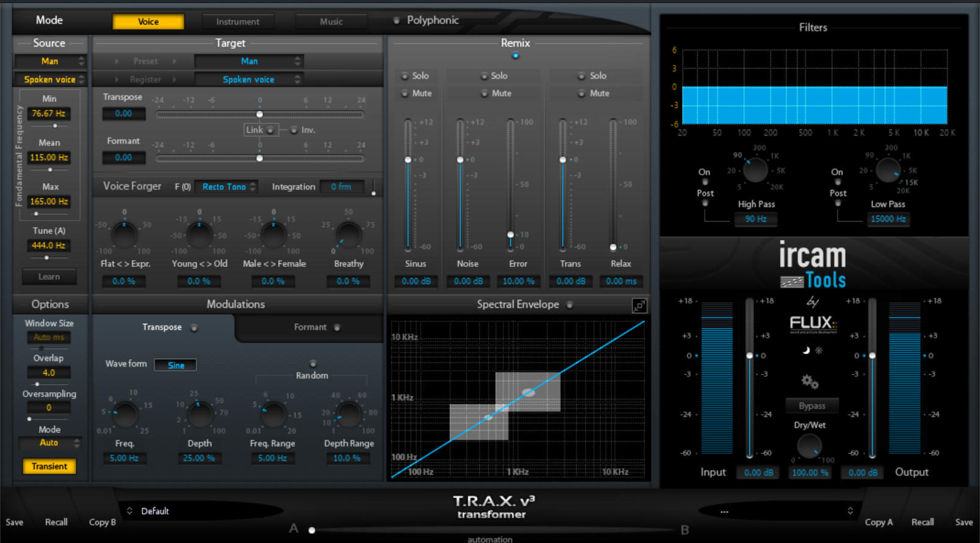Image resolution: width=980 pixels, height=543 pixels.
Task: Adjust the Young <> Old knob
Action: 199,235
